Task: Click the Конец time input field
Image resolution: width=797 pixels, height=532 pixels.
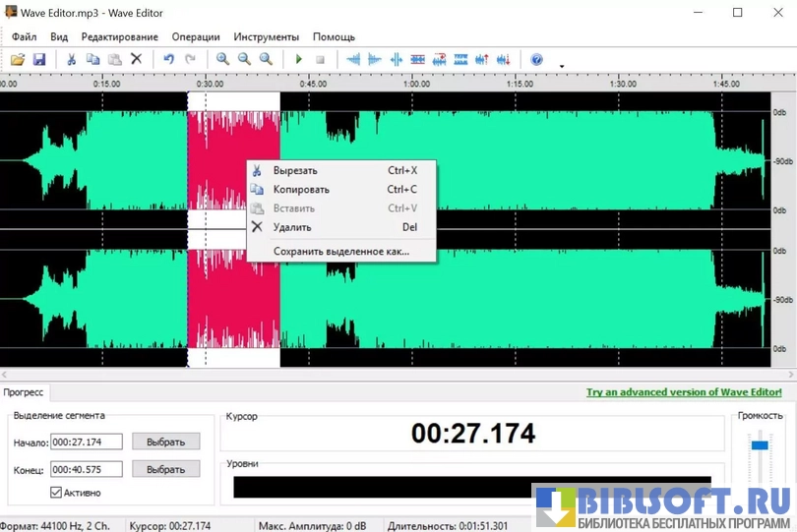Action: point(87,469)
